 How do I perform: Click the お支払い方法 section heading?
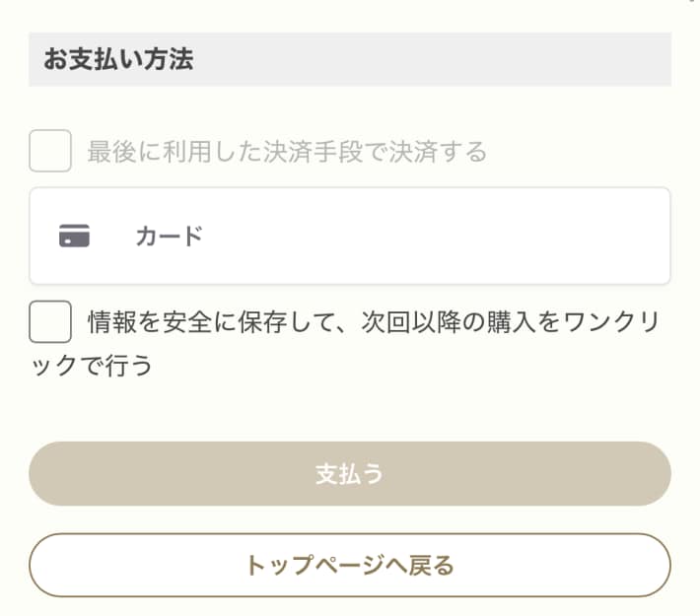(118, 59)
